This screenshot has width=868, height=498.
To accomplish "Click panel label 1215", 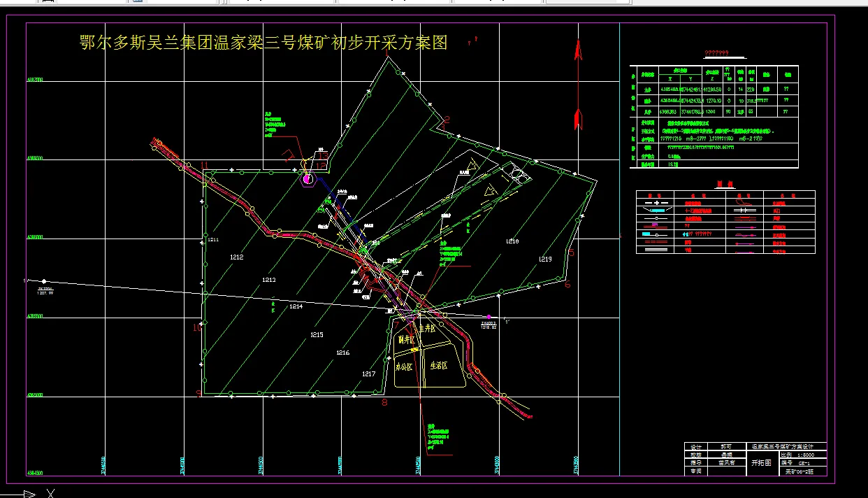I will pos(317,335).
